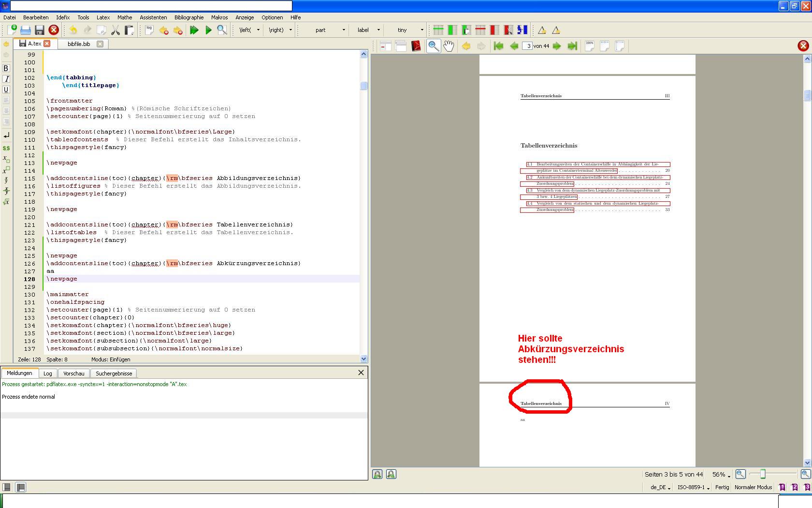Screen dimensions: 812x508
Task: Toggle first sync lock icon in PDF viewer
Action: tap(377, 474)
